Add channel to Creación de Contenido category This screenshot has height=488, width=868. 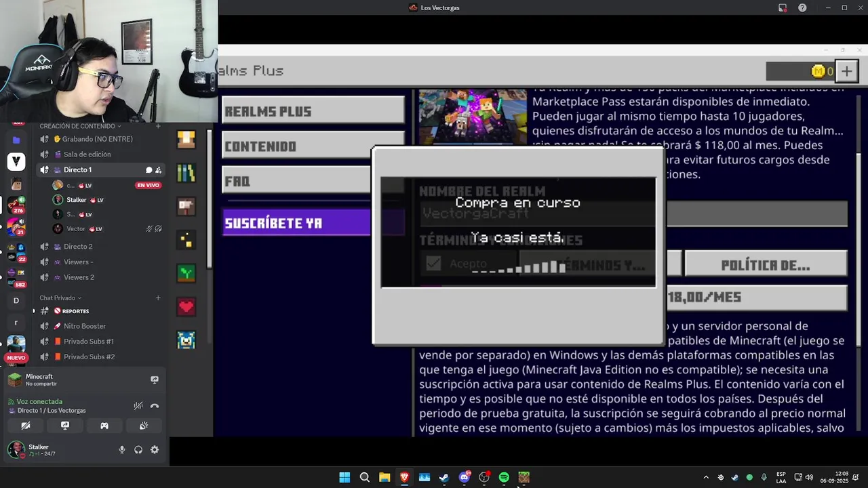tap(158, 126)
